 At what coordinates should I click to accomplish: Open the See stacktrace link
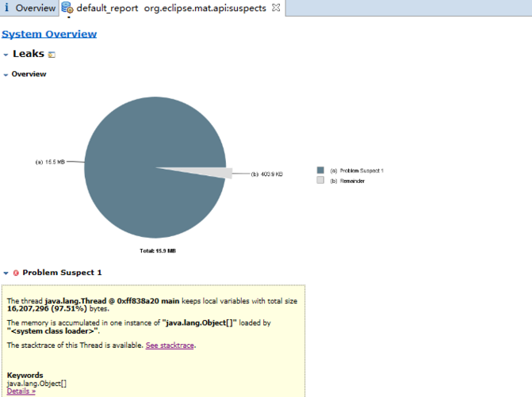coord(170,345)
